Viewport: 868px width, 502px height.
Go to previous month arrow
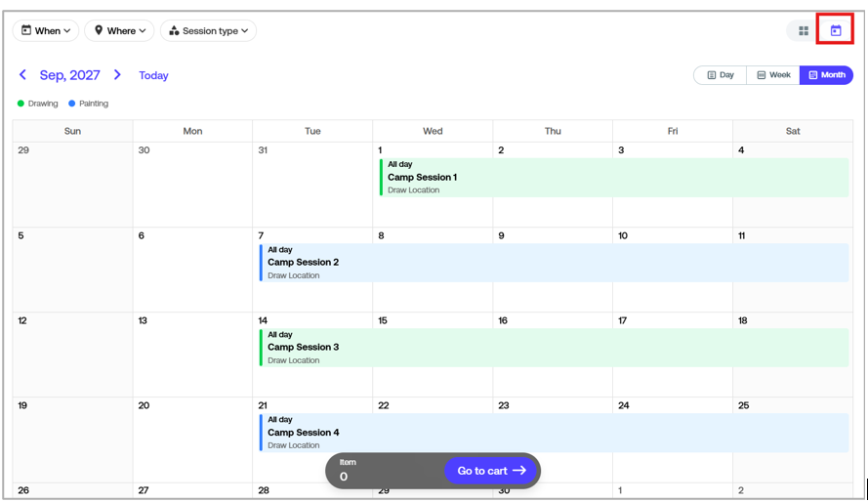coord(22,75)
